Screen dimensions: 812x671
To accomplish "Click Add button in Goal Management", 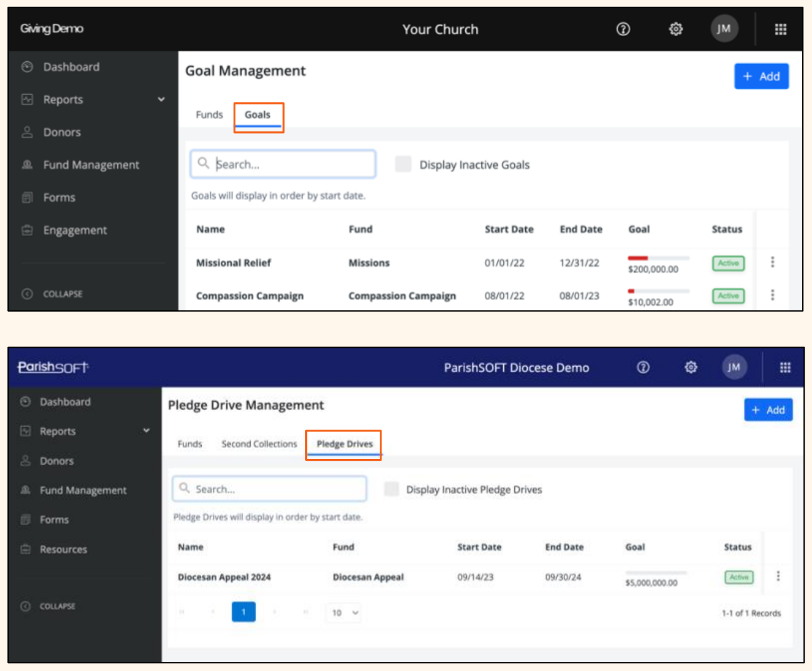I will [x=761, y=76].
